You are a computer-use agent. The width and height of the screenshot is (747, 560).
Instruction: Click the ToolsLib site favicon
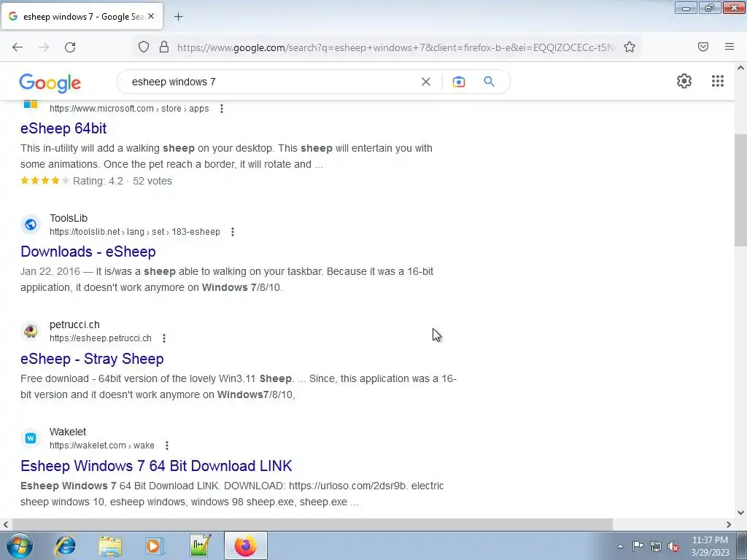[x=31, y=225]
